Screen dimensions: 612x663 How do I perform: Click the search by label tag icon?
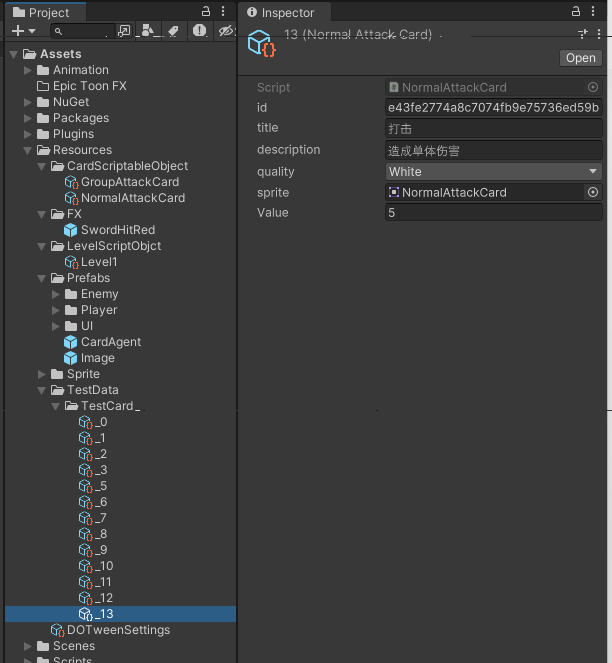(173, 31)
